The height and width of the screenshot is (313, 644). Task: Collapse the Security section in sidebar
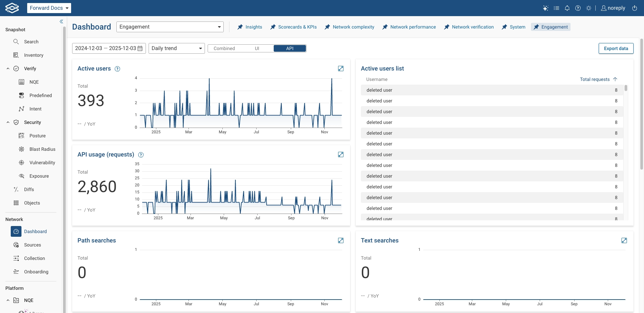(x=8, y=122)
